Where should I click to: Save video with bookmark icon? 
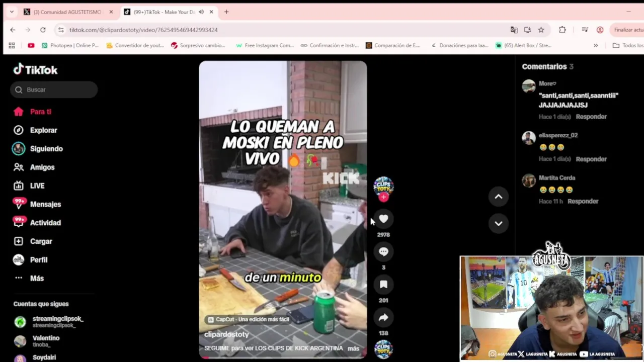pyautogui.click(x=383, y=285)
